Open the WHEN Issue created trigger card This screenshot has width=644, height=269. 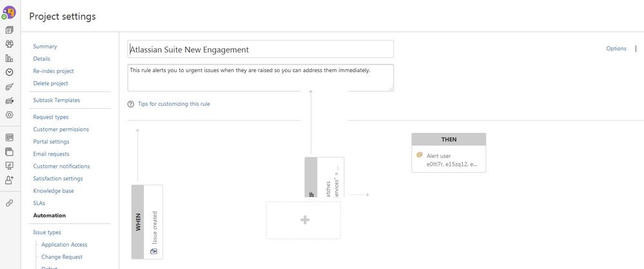pos(147,222)
